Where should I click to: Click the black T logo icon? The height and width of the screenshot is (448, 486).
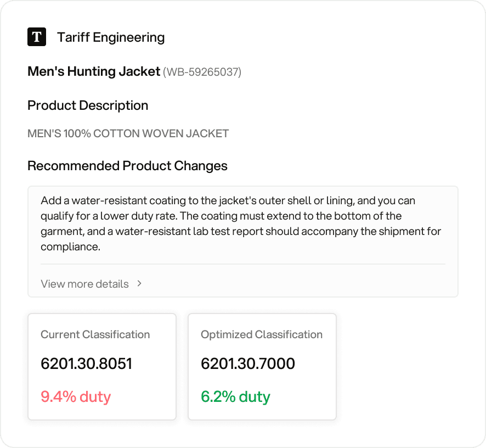point(37,37)
